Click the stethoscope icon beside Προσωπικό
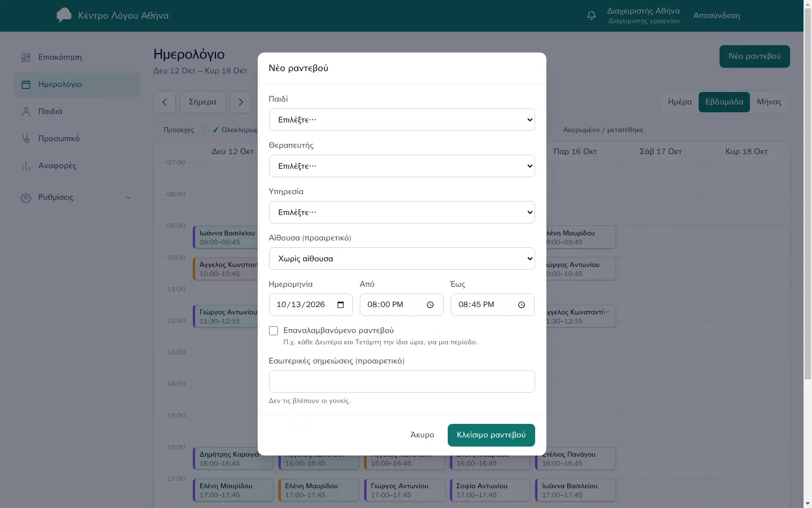The height and width of the screenshot is (508, 812). point(26,139)
